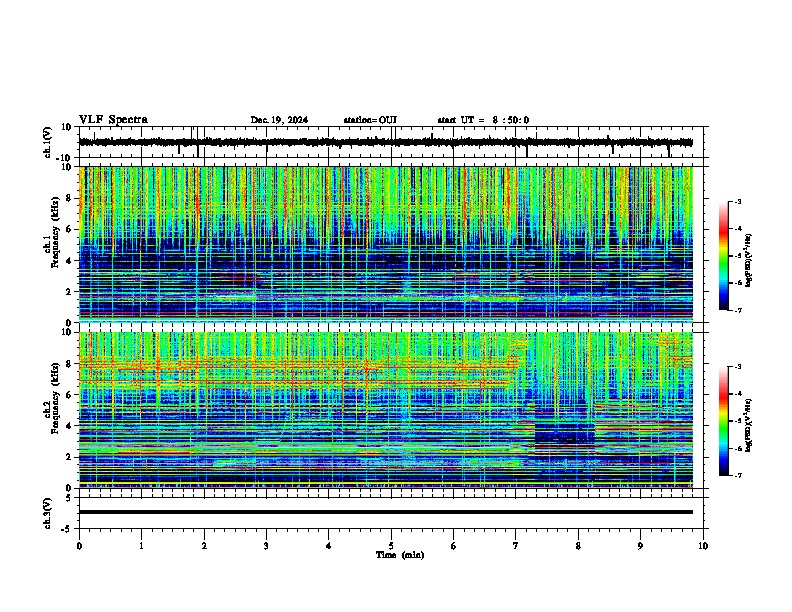Select the date 'Dec. 19, 2024' text
Viewport: 792px width, 612px height.
click(279, 120)
